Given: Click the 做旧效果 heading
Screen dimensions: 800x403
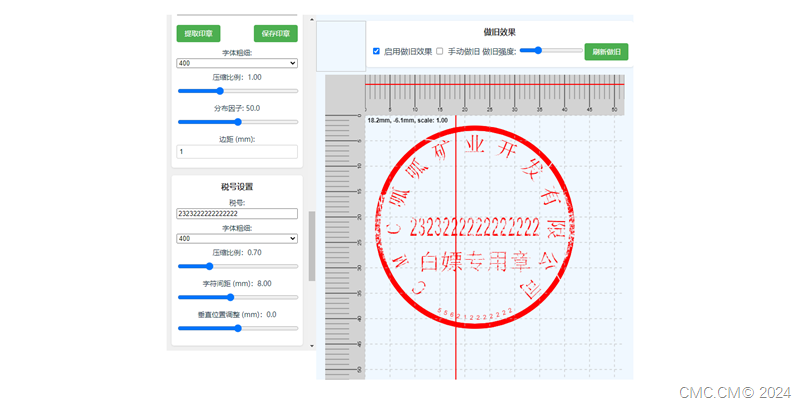Looking at the screenshot, I should tap(499, 32).
